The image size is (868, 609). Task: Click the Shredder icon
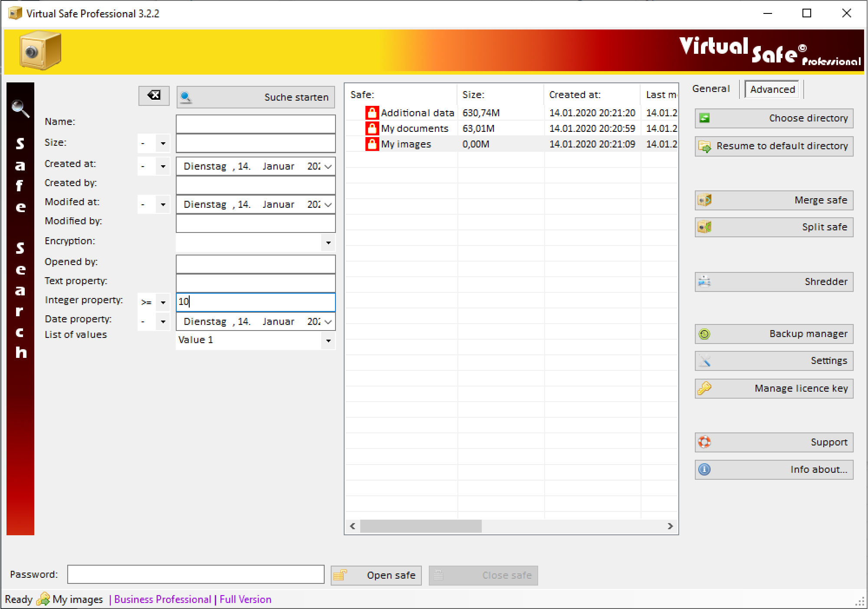(x=704, y=282)
